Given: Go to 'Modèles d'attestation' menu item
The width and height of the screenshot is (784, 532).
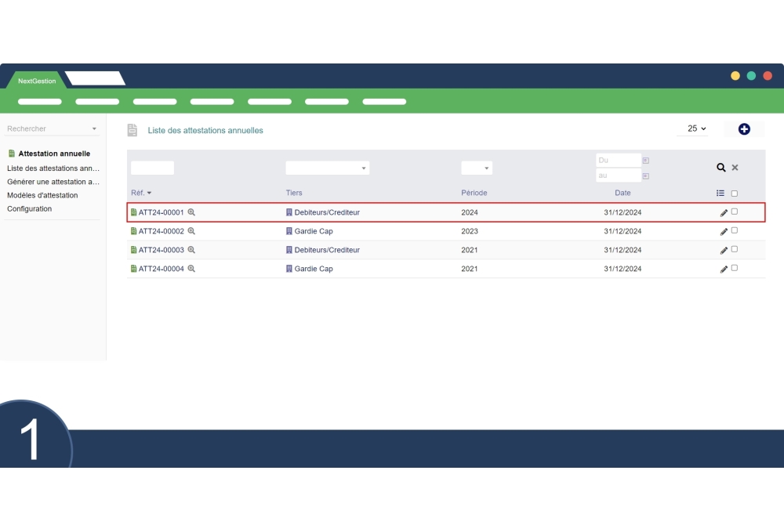Looking at the screenshot, I should coord(42,195).
